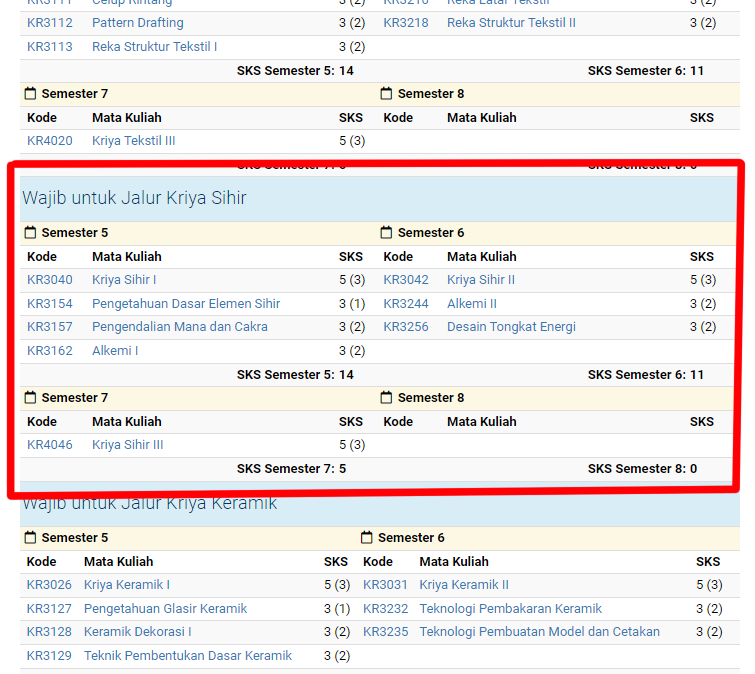Select SKS value 3 (1) of Pengetahuan Dasar Elemen Sihir

(x=352, y=304)
